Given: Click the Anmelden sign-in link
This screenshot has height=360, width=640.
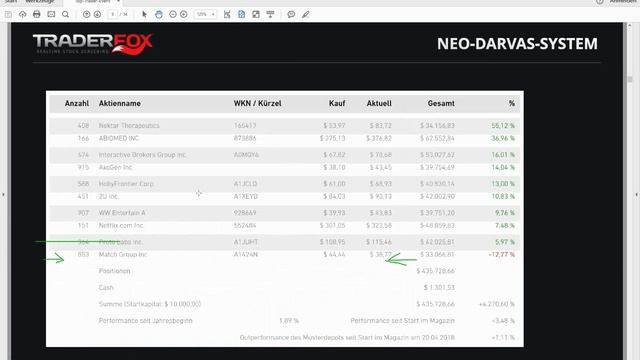Looking at the screenshot, I should (x=622, y=2).
